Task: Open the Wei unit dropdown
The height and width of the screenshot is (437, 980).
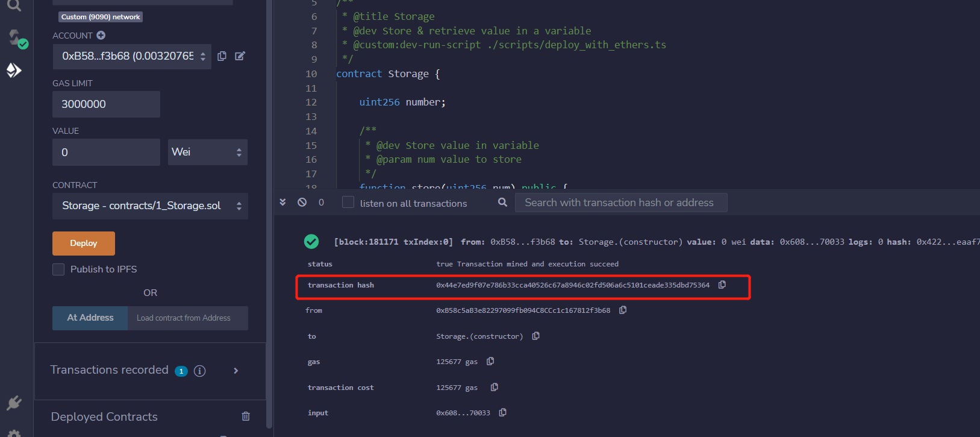Action: tap(207, 152)
